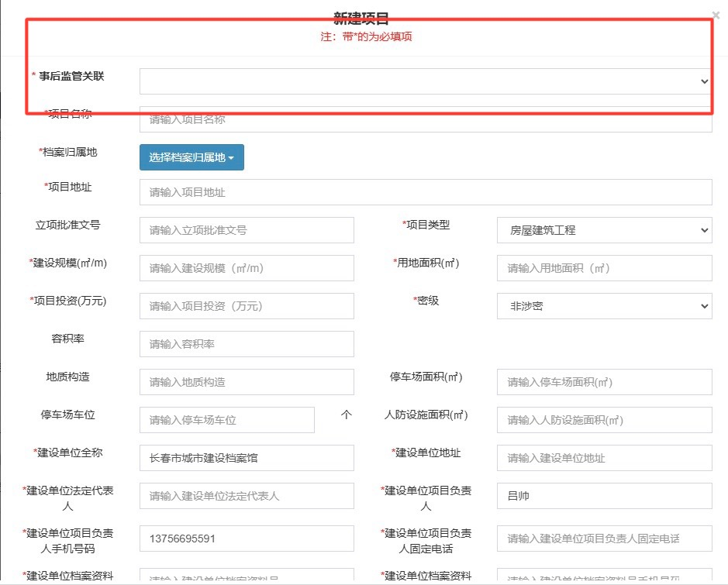Select the 用地面积 input field

coord(604,268)
